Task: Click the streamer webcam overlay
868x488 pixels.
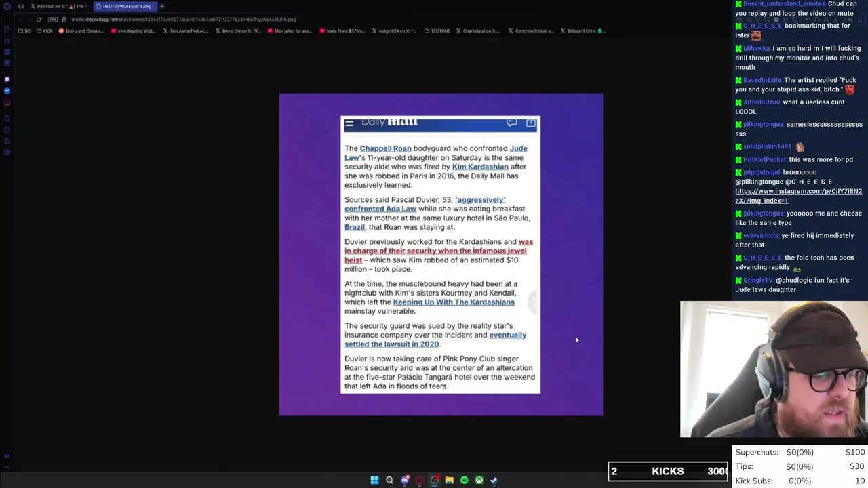Action: 774,369
